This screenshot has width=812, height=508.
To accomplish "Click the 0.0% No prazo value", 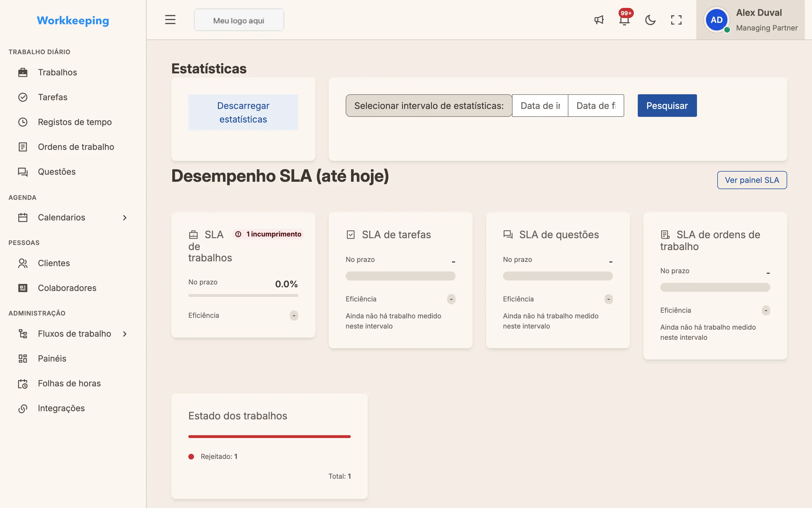I will click(286, 284).
